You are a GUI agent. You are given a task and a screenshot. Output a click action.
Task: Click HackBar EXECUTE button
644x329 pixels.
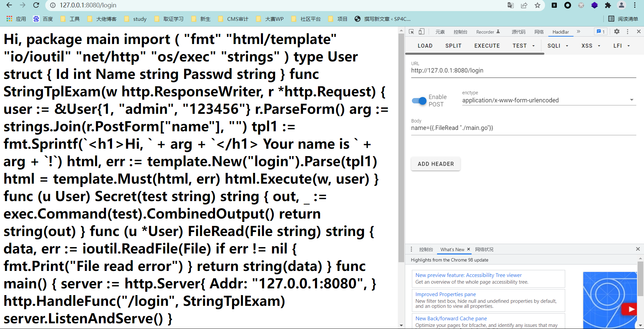[x=487, y=46]
